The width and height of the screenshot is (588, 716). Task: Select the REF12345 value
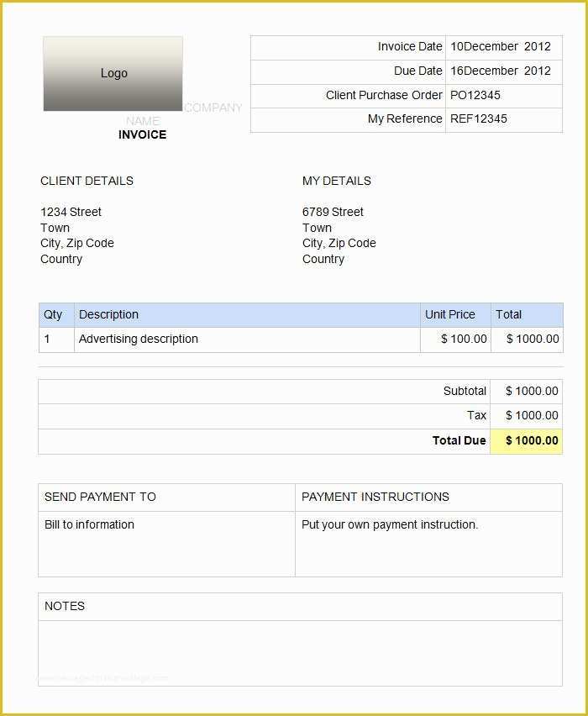click(x=479, y=118)
